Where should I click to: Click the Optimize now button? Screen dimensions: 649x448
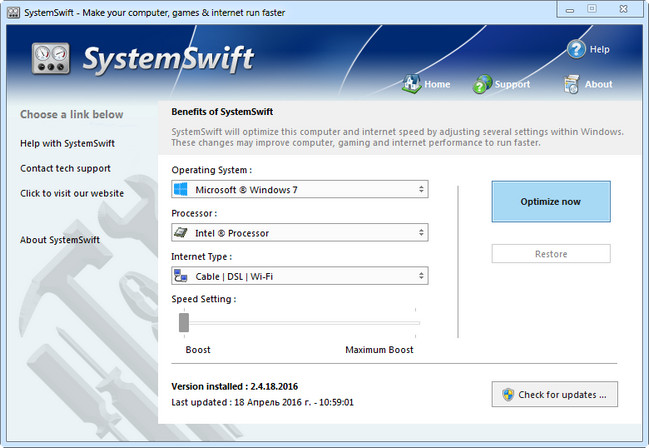[551, 202]
